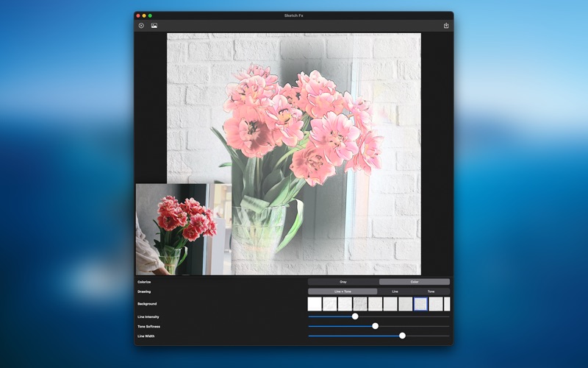Select the first plain white background swatch
Viewport: 588px width, 368px height.
coord(315,304)
